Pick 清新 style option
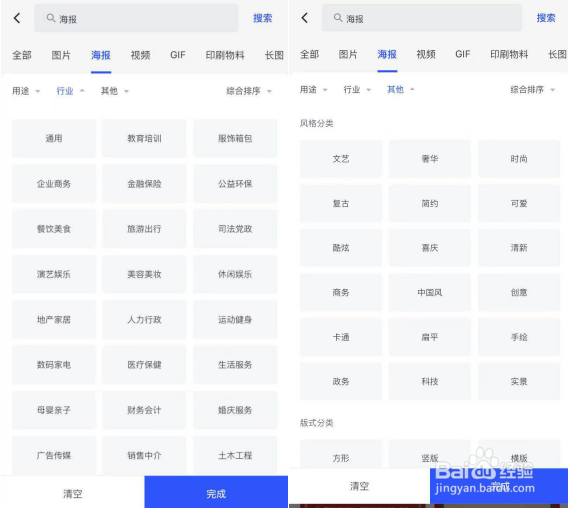The height and width of the screenshot is (508, 568). (519, 248)
